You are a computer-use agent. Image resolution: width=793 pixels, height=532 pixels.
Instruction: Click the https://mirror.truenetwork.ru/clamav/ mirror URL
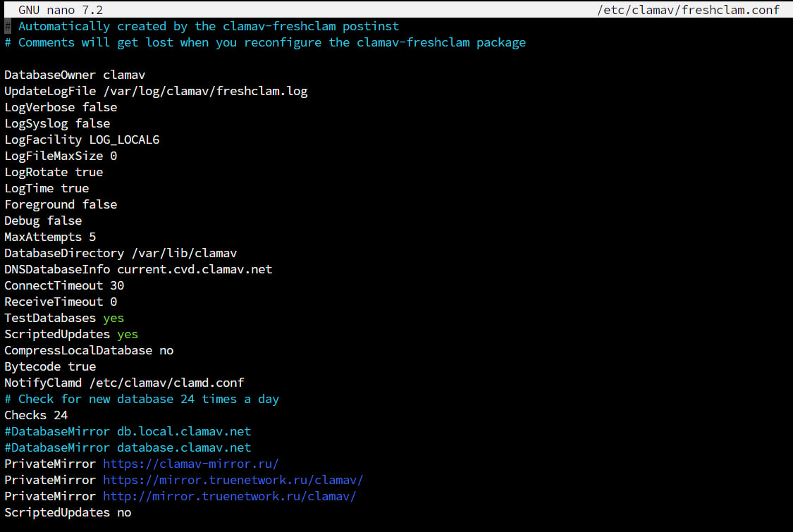tap(233, 480)
